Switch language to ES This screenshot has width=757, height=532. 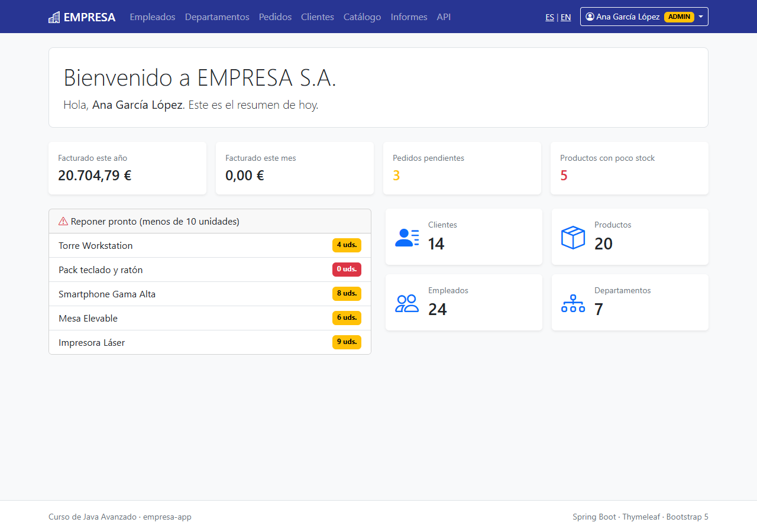coord(550,17)
